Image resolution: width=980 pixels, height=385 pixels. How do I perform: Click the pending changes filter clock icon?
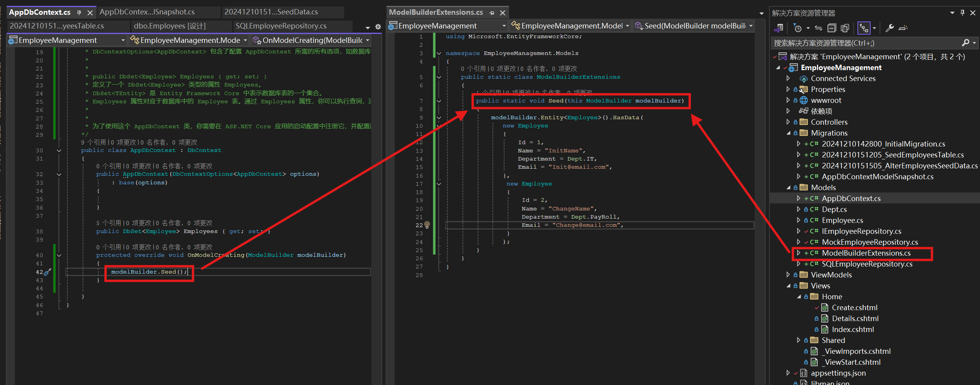tap(797, 28)
